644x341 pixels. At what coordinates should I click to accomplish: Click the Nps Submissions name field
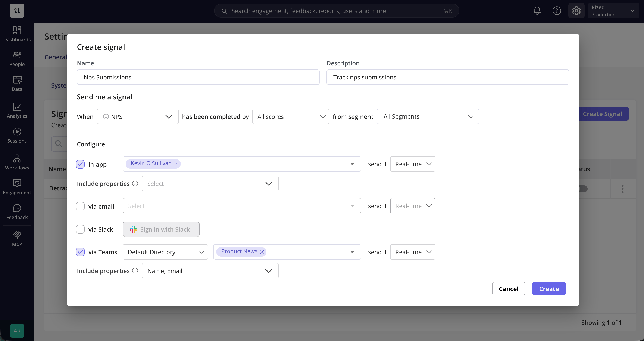pyautogui.click(x=198, y=77)
